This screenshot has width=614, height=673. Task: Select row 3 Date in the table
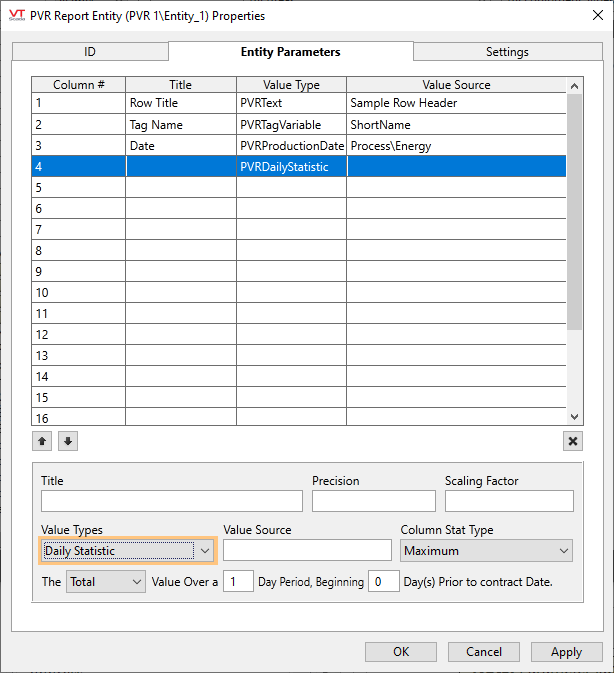coord(180,146)
